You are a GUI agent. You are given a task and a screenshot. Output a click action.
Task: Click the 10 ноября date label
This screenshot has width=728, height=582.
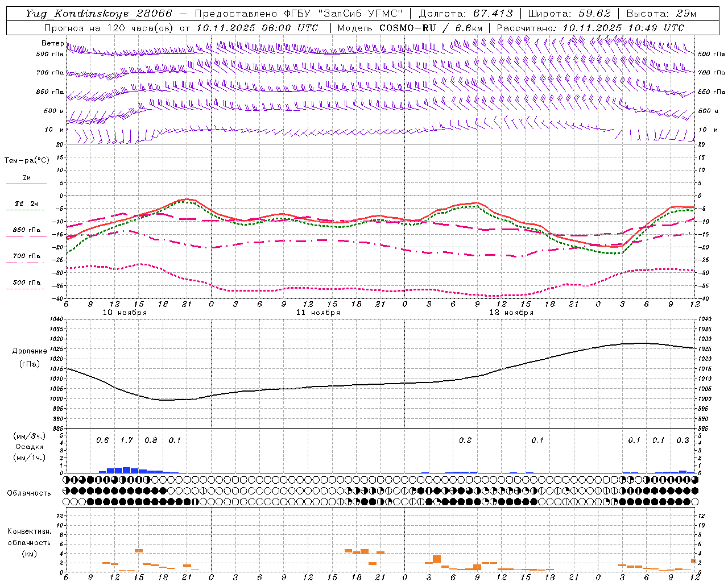click(125, 313)
